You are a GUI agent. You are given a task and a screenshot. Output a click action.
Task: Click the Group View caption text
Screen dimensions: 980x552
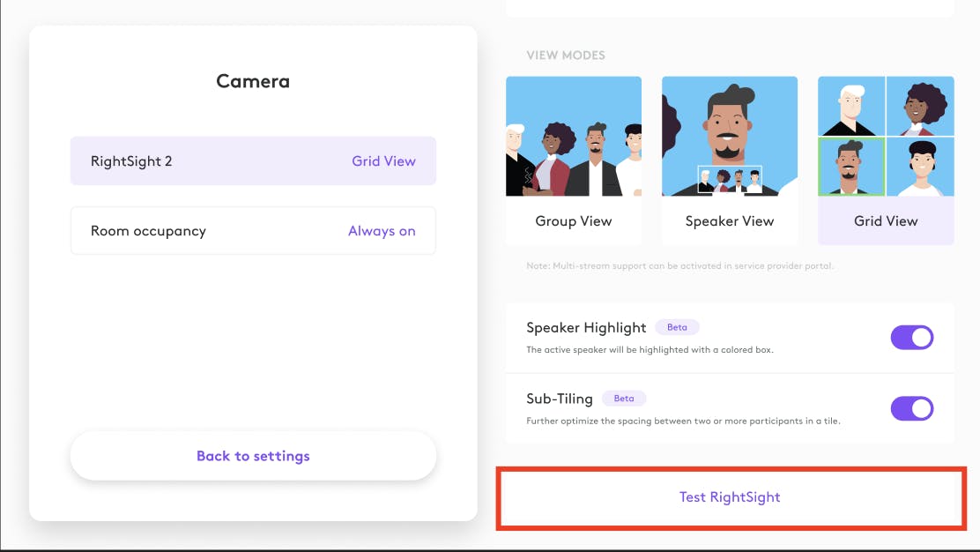tap(573, 221)
